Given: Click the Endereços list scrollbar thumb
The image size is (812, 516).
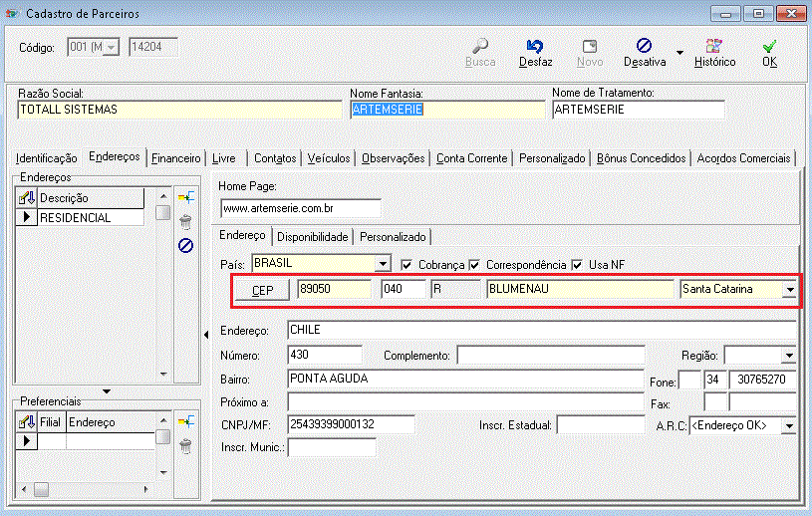Looking at the screenshot, I should [163, 213].
